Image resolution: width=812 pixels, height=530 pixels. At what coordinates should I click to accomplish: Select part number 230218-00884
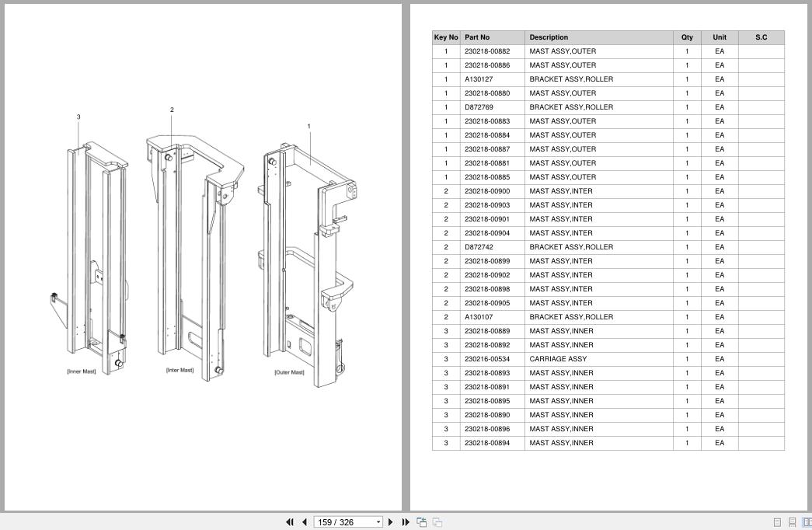pyautogui.click(x=486, y=135)
